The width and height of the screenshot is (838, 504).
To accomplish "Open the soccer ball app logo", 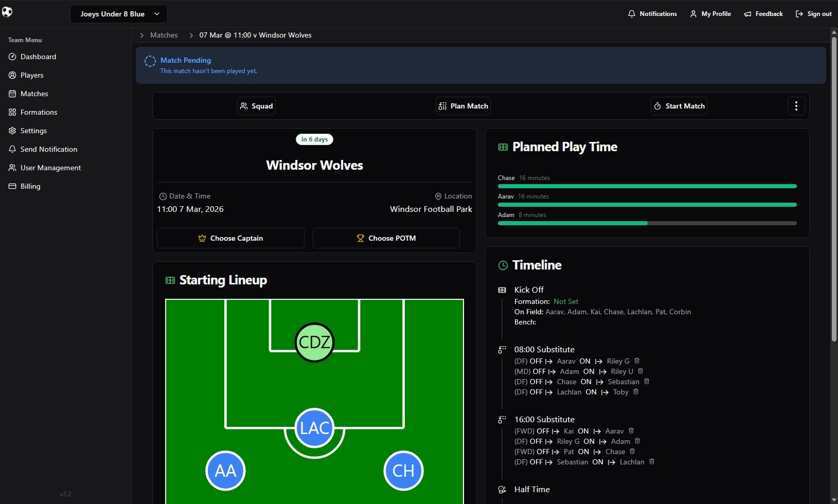I will coord(8,11).
